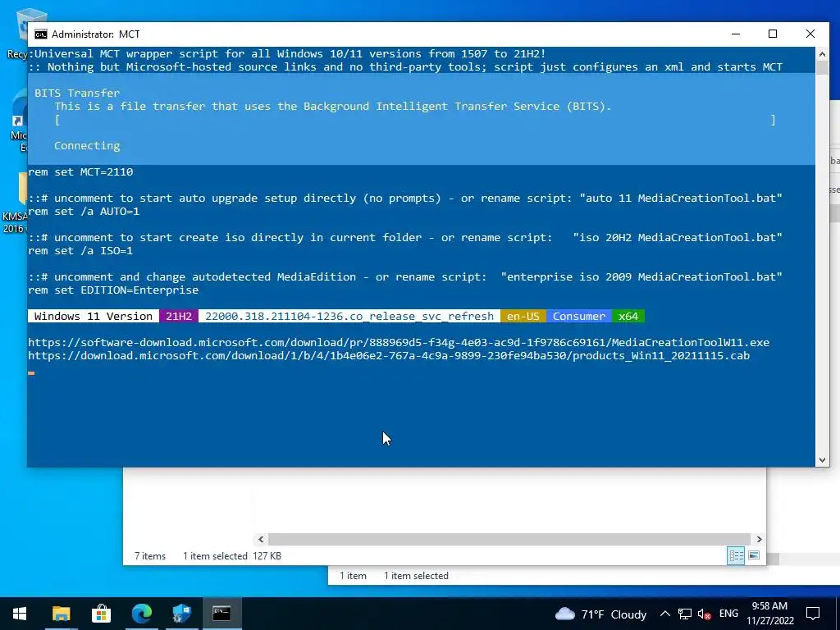Click the 'Connecting' status text
840x630 pixels.
(x=87, y=146)
